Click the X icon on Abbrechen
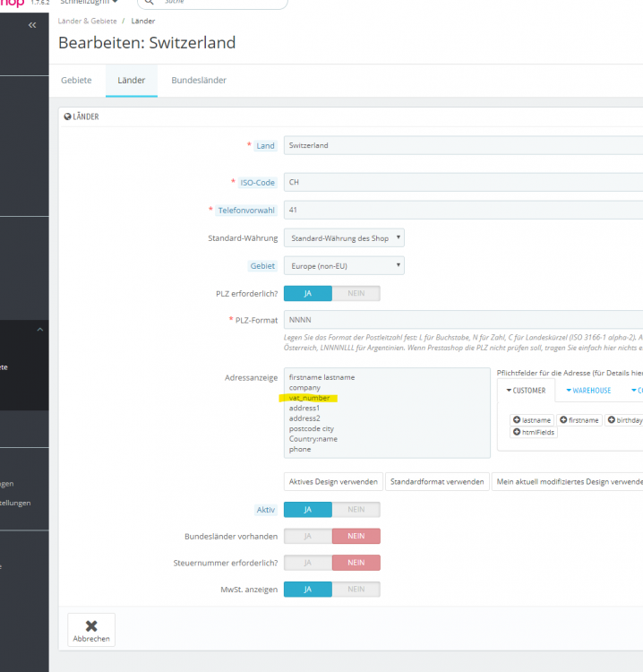This screenshot has width=643, height=672. pyautogui.click(x=91, y=625)
